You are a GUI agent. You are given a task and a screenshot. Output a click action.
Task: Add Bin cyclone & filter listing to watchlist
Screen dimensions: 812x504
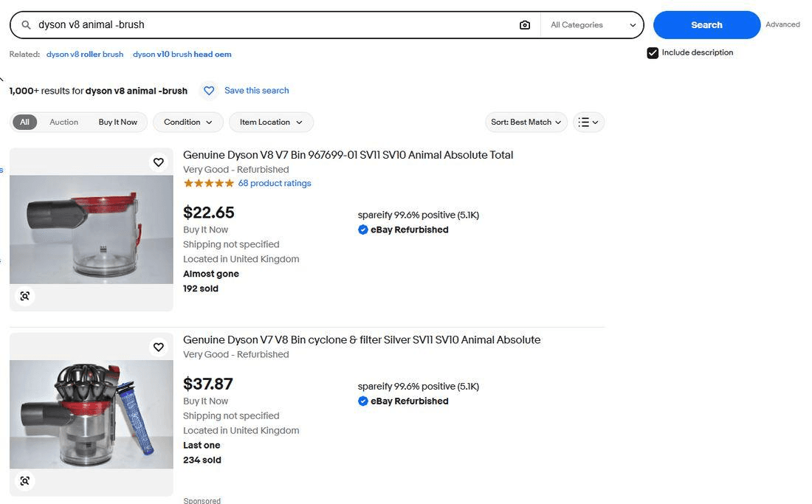pos(159,347)
